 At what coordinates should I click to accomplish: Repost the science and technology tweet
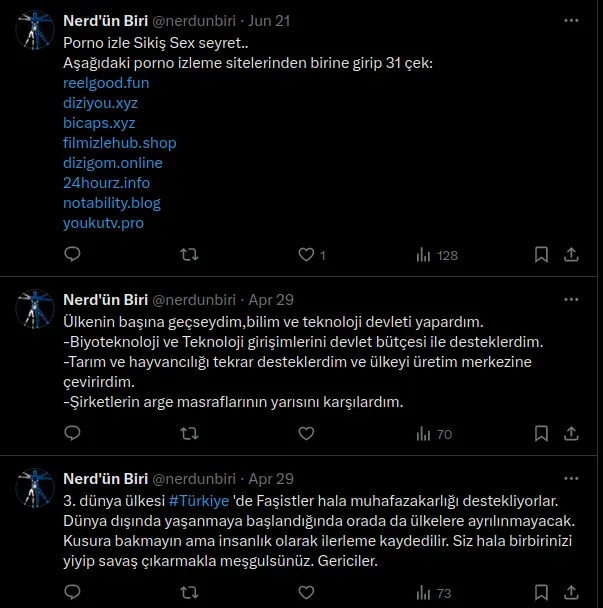(x=189, y=434)
